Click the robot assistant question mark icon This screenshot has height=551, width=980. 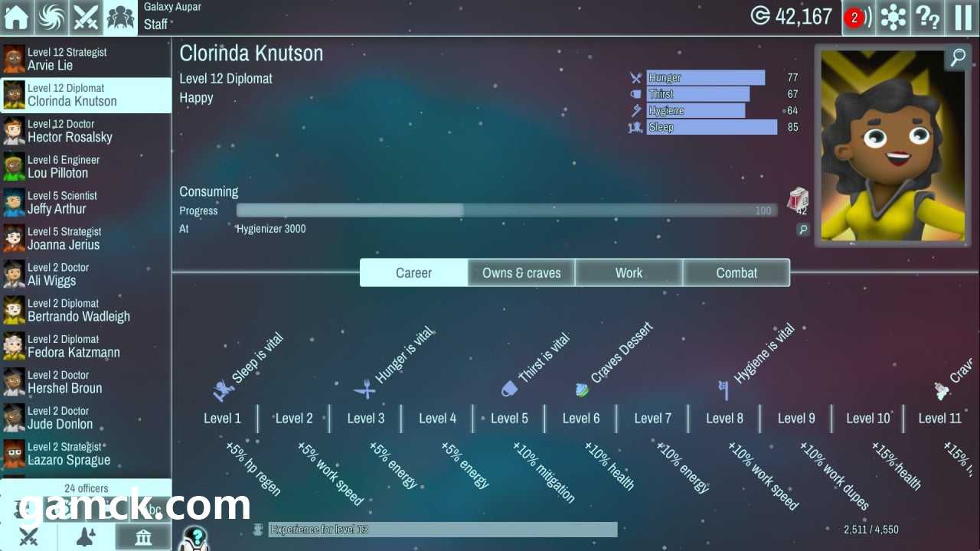click(x=197, y=536)
